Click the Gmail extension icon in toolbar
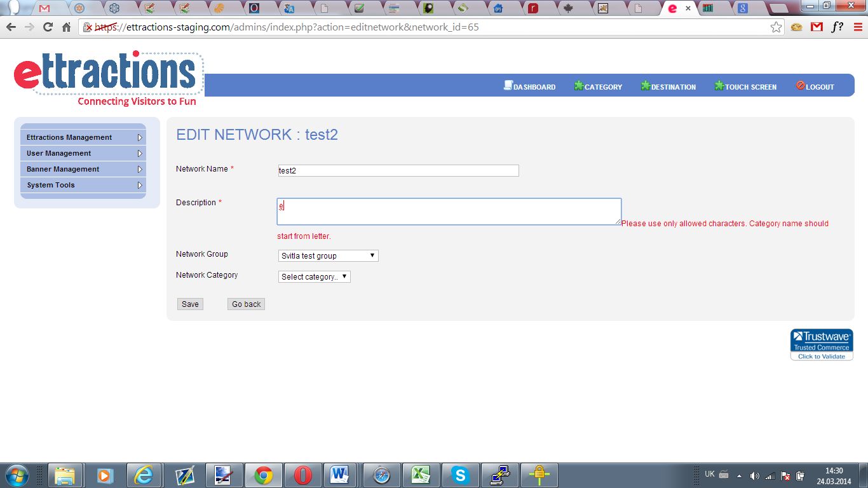Screen dimensions: 868x488 pos(817,27)
